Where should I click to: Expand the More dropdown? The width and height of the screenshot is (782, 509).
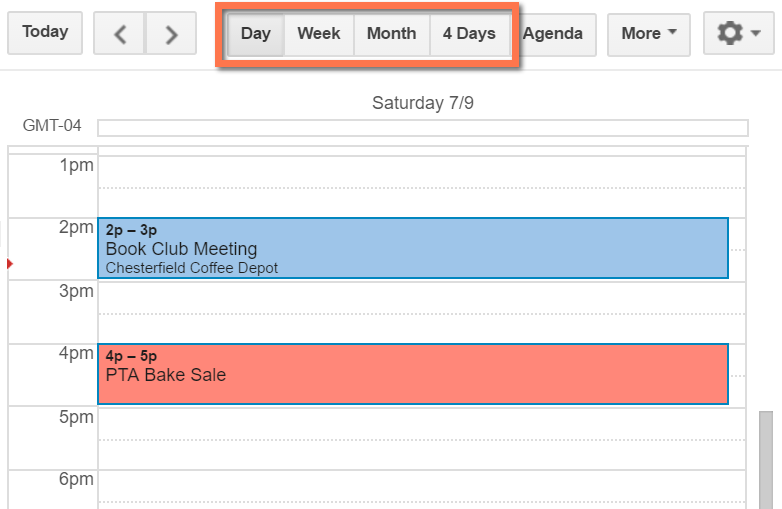[649, 34]
